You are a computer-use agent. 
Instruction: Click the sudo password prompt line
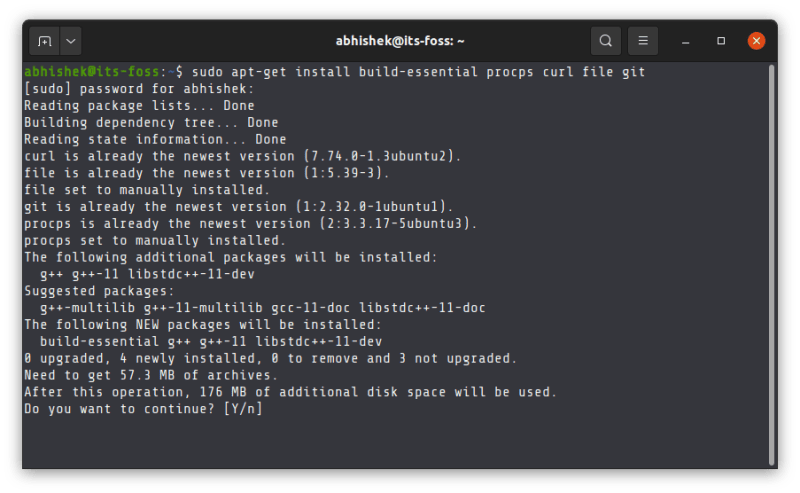138,89
